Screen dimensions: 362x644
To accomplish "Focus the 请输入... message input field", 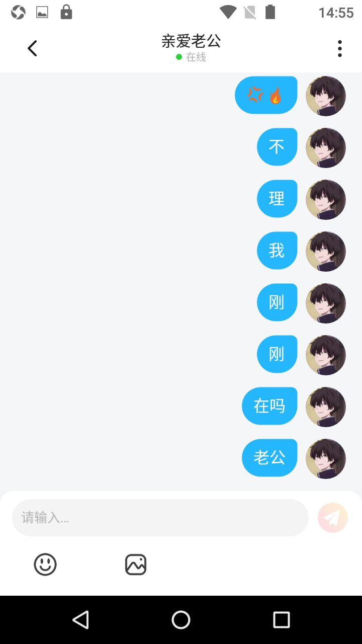I will coord(160,518).
